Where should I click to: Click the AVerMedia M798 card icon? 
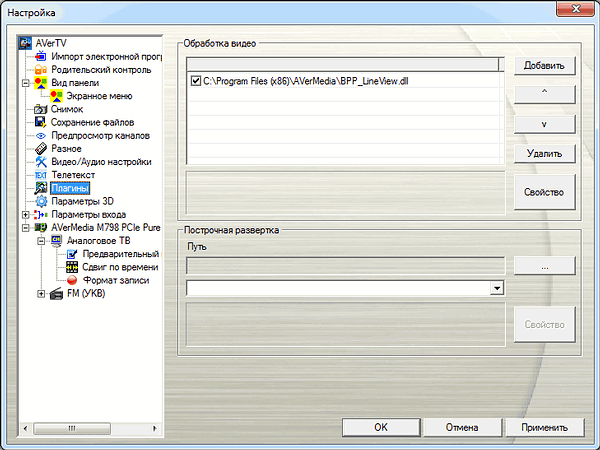(x=41, y=228)
